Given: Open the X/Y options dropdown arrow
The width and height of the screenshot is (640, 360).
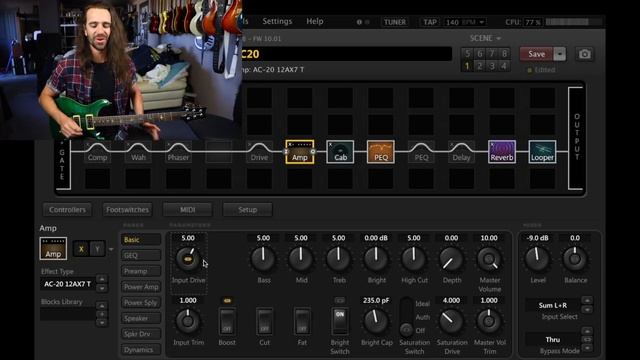Looking at the screenshot, I should (111, 249).
